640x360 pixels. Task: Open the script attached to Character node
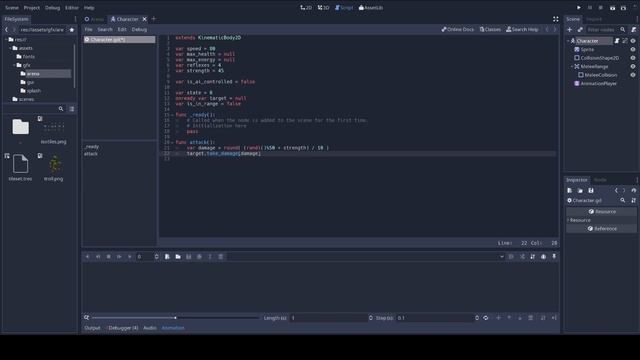tap(617, 41)
